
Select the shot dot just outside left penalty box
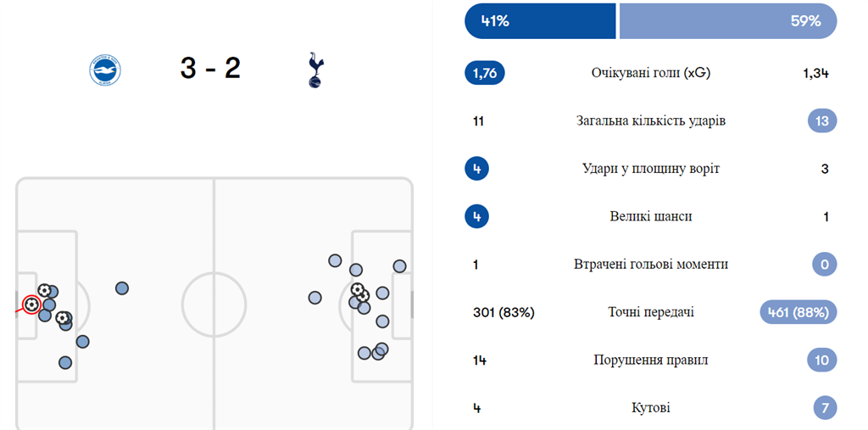click(x=82, y=342)
